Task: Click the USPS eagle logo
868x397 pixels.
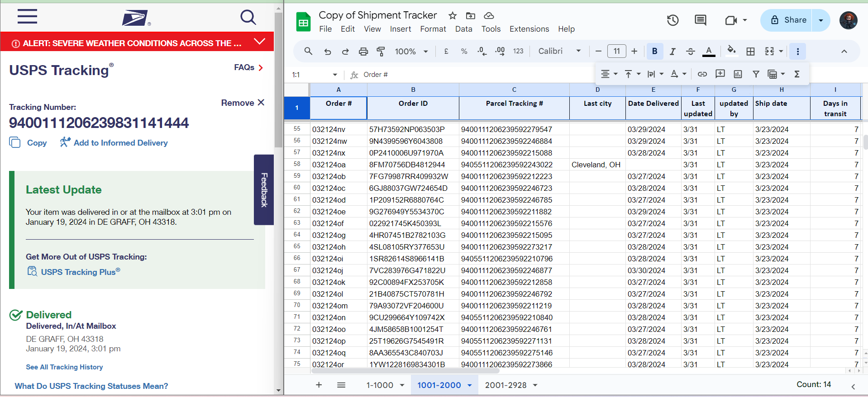Action: coord(136,18)
